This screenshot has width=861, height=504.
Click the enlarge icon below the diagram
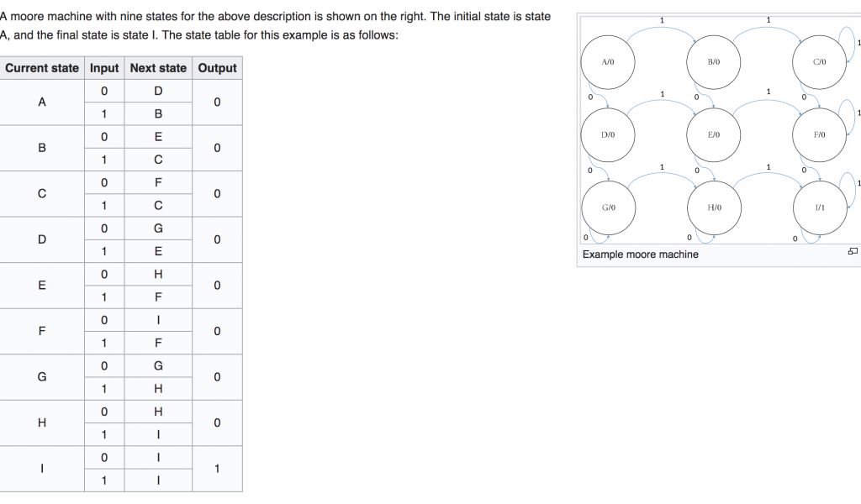point(853,251)
